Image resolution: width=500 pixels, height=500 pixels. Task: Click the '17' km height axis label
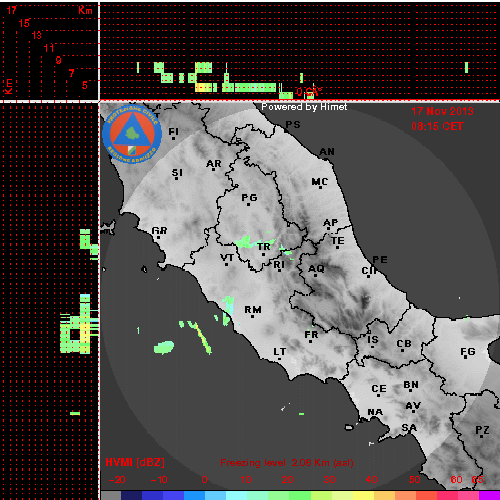(x=12, y=10)
